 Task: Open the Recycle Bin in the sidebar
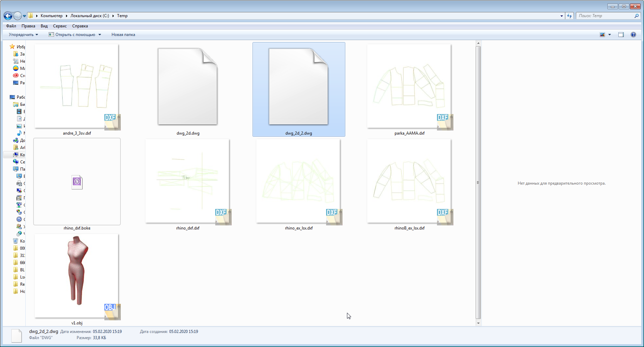[x=16, y=241]
